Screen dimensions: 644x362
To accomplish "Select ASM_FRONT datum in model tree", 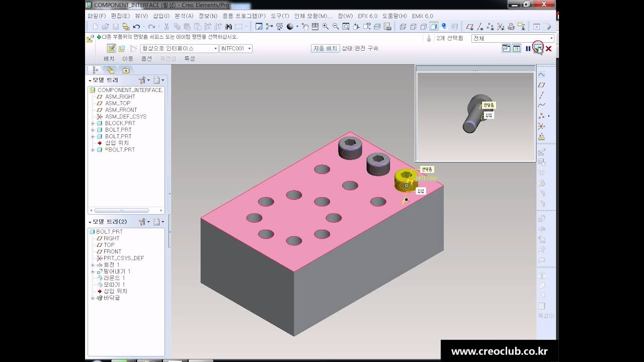I will coord(121,110).
